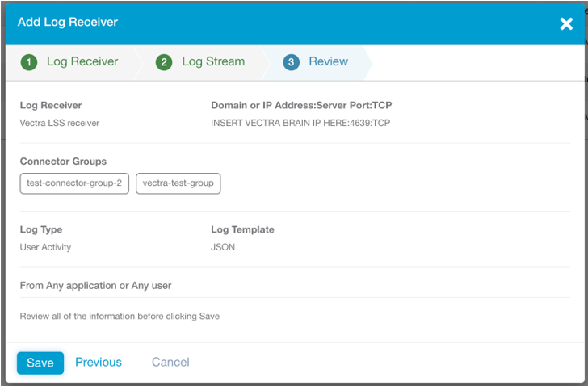
Task: Go to the Log Receiver step
Action: [x=82, y=61]
